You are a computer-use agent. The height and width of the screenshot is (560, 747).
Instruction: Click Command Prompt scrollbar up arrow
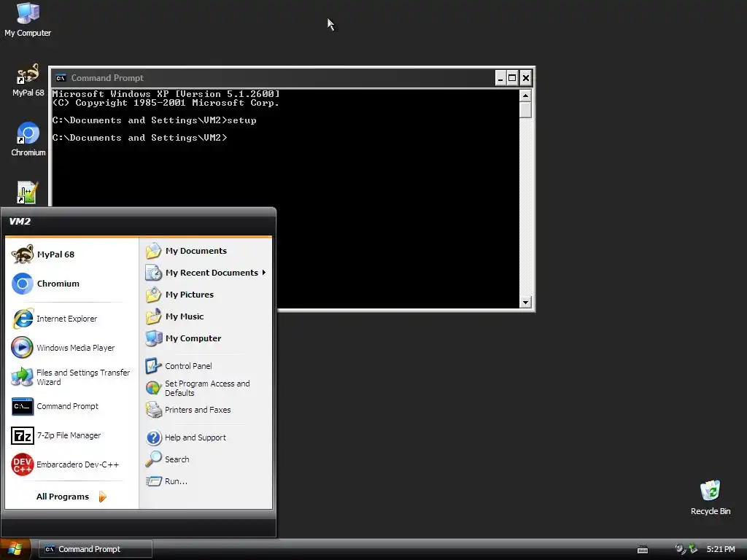525,96
